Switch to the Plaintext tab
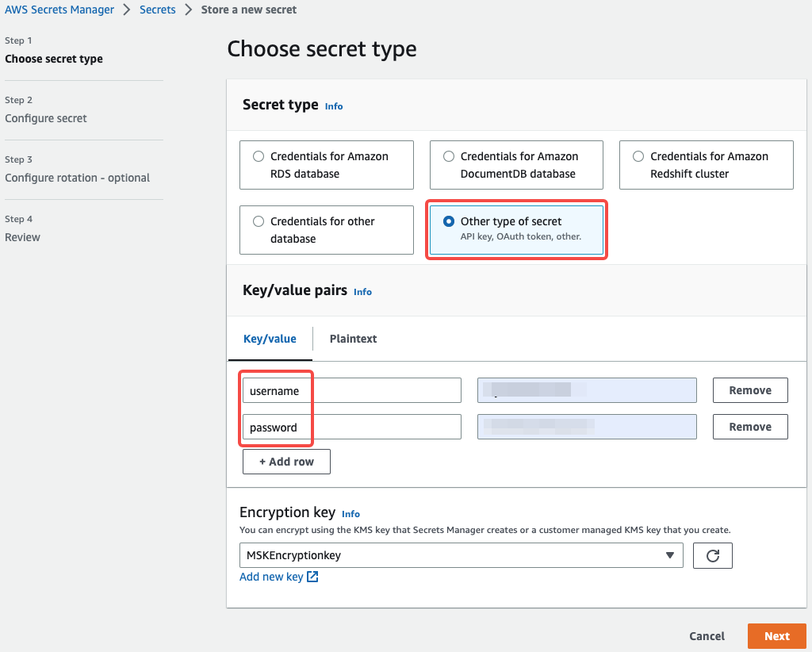 pos(353,339)
